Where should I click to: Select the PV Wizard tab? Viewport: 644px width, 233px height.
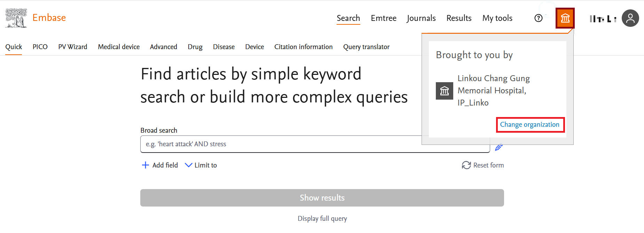coord(73,47)
